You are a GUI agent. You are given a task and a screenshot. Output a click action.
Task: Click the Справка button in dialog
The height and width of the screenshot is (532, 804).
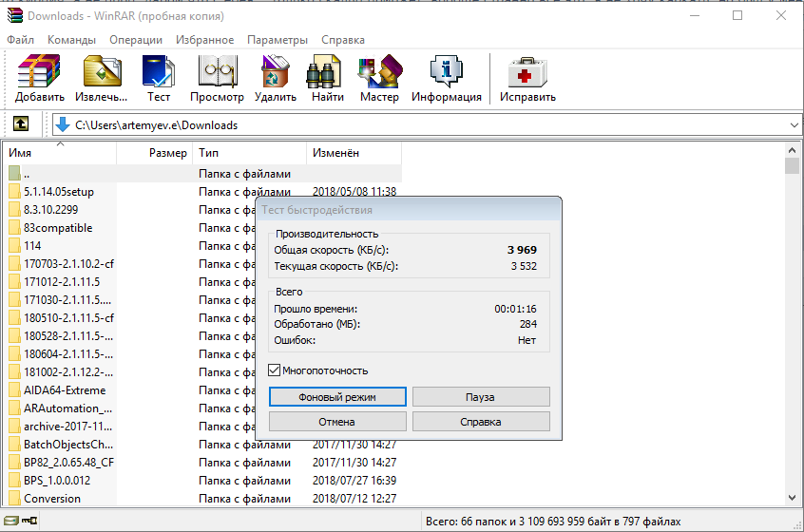(481, 421)
